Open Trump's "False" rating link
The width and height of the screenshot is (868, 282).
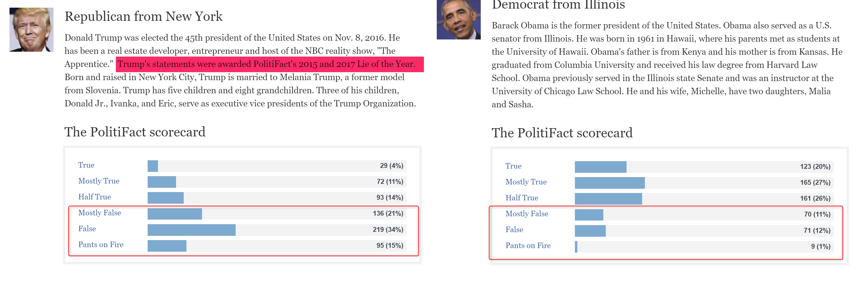tap(87, 229)
